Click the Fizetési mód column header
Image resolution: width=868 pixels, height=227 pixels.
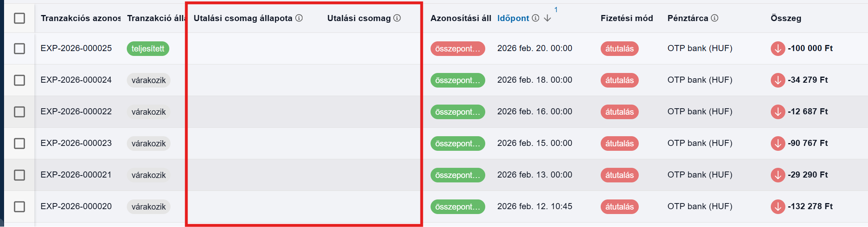[x=626, y=18]
